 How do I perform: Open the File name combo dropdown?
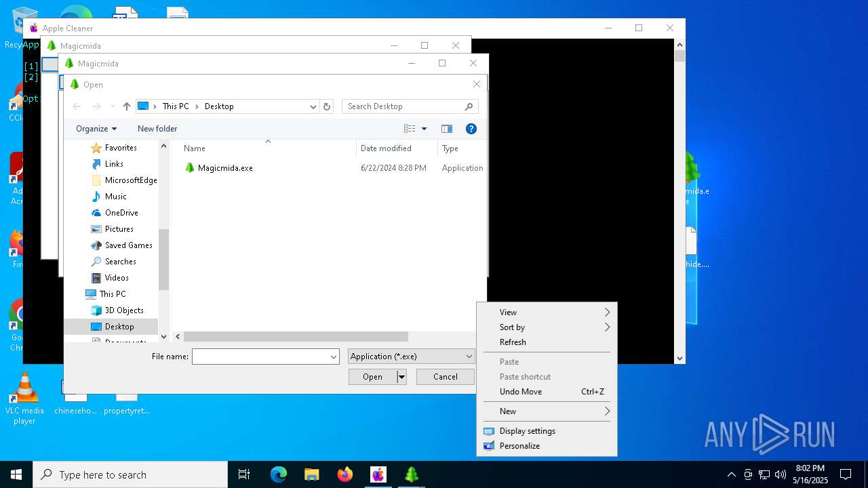point(334,357)
